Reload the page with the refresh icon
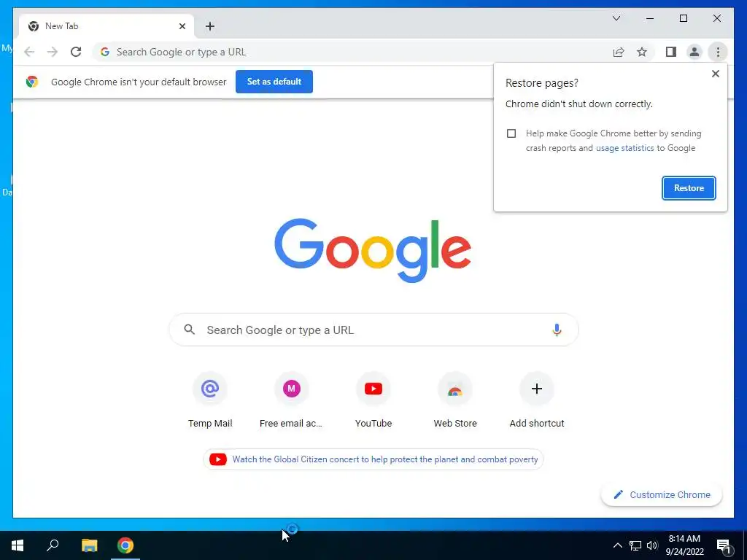 (x=76, y=52)
